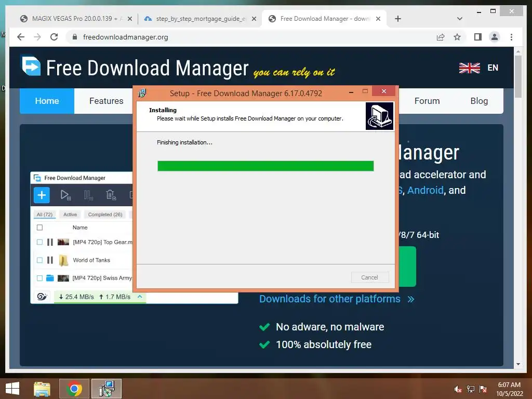Click the UK flag language icon
Viewport: 532px width, 399px height.
tap(469, 68)
